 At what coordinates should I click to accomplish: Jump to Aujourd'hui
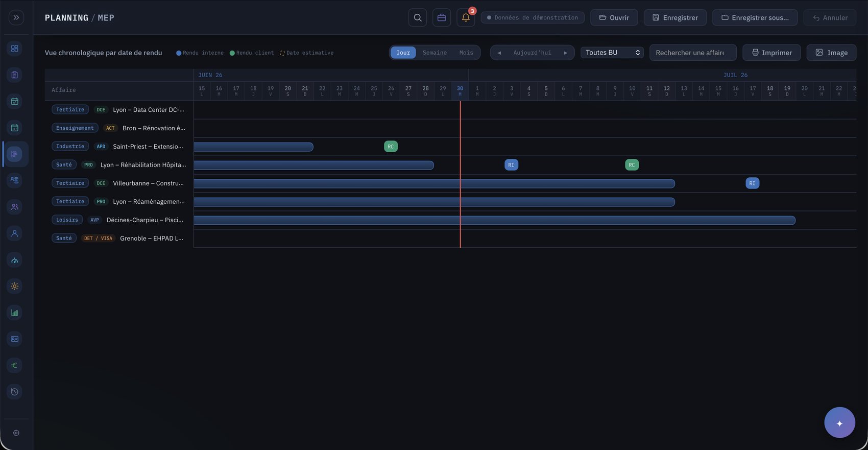pyautogui.click(x=532, y=53)
